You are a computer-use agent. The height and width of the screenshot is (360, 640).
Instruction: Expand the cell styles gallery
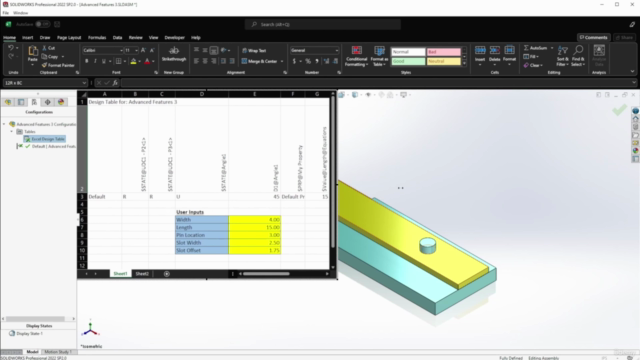(x=464, y=63)
